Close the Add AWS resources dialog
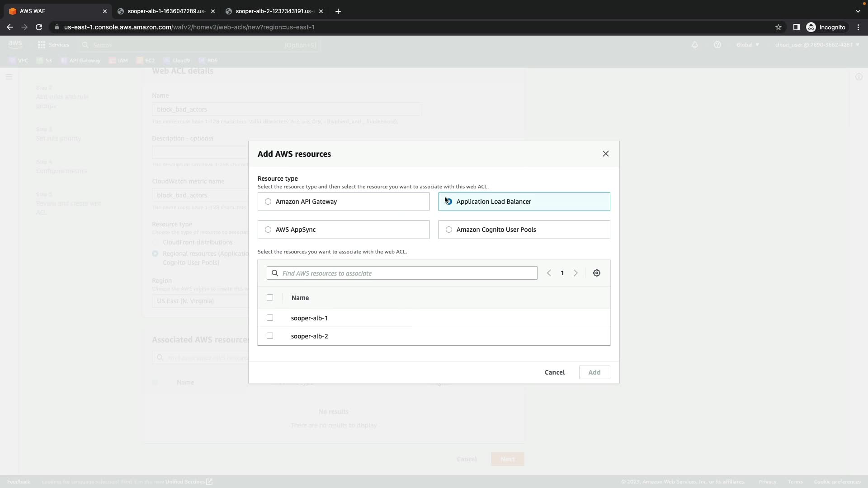Screen dimensions: 868x488 (605, 154)
